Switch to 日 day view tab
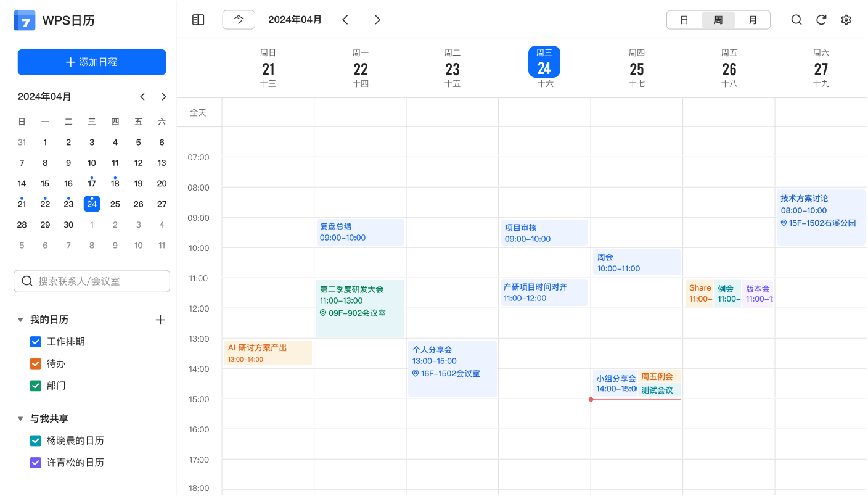 [684, 20]
